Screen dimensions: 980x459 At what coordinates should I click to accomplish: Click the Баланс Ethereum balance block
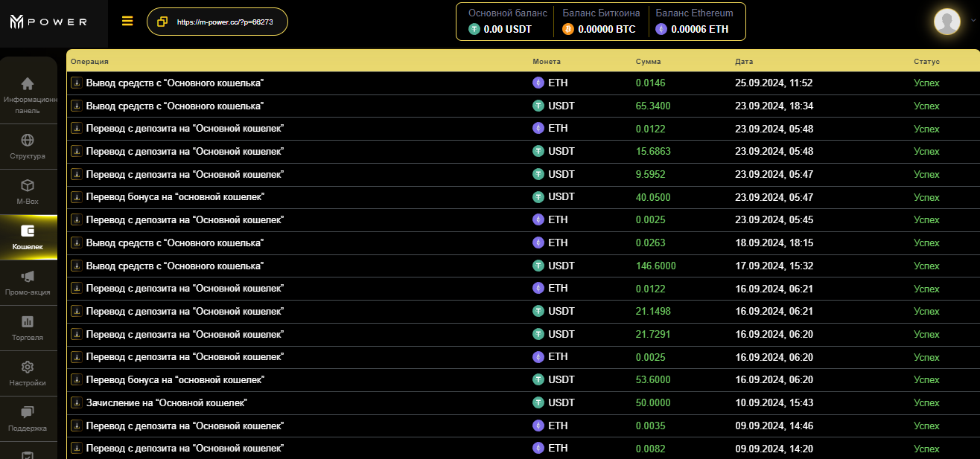click(x=694, y=22)
